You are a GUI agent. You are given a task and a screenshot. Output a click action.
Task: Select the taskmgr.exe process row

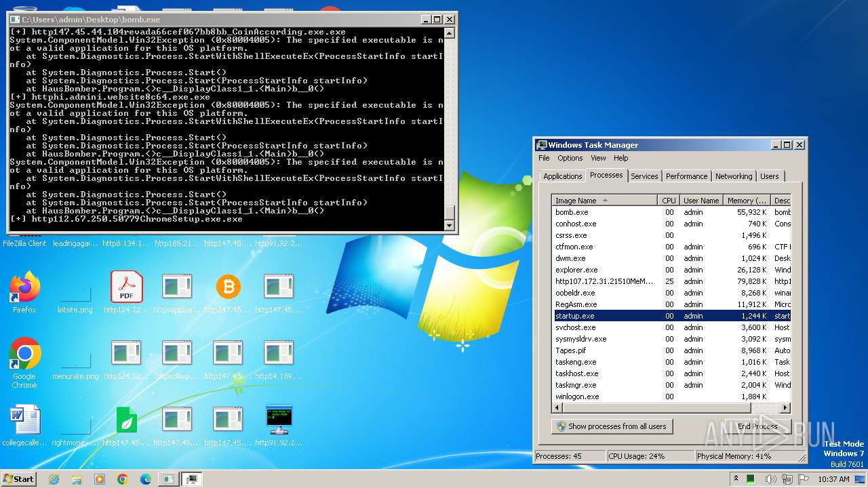[671, 385]
